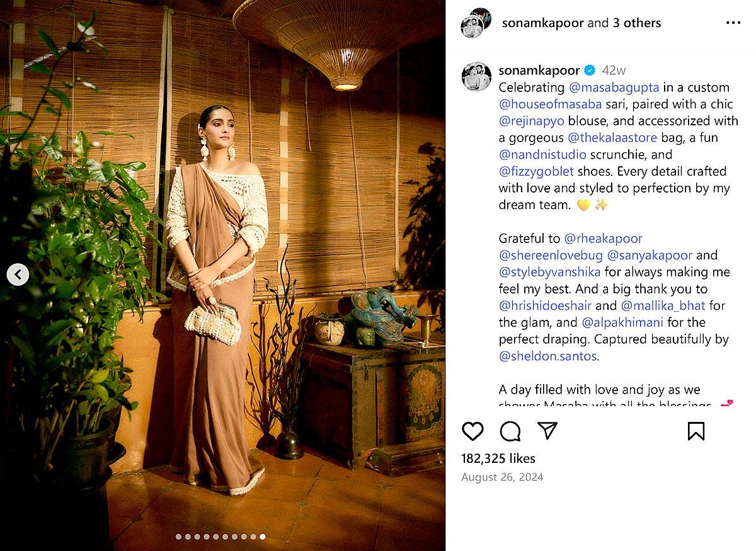This screenshot has height=551, width=756.
Task: Open the @rheakapoor mention
Action: pos(604,239)
